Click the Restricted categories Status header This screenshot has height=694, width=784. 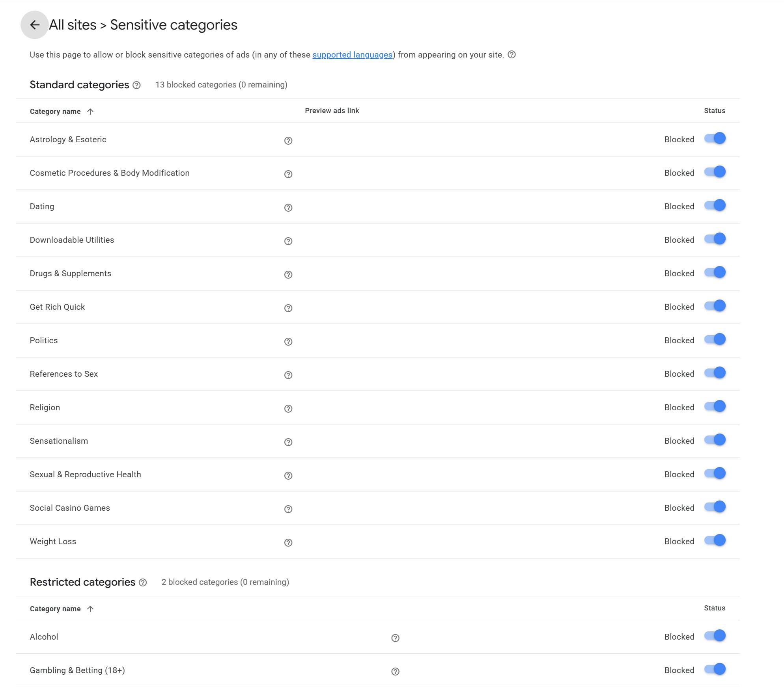(714, 608)
